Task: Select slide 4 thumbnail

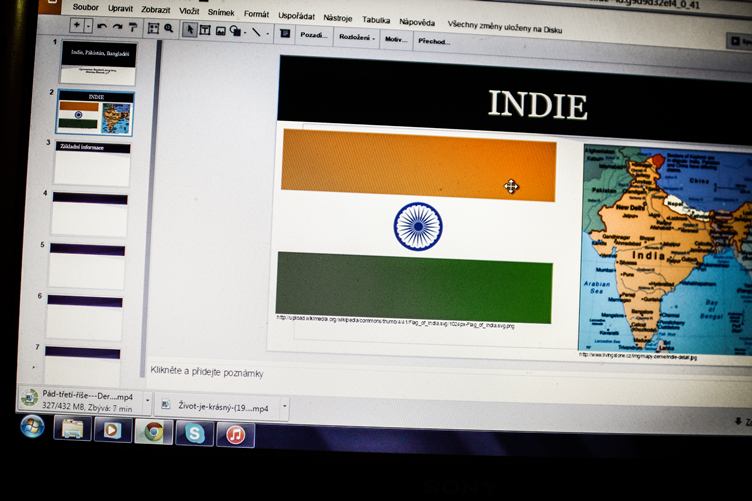Action: [x=90, y=214]
